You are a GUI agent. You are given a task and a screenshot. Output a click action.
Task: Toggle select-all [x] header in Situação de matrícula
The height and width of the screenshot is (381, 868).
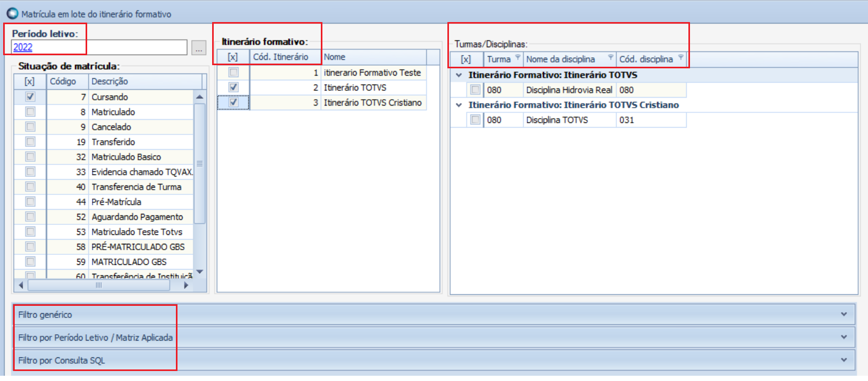click(29, 81)
